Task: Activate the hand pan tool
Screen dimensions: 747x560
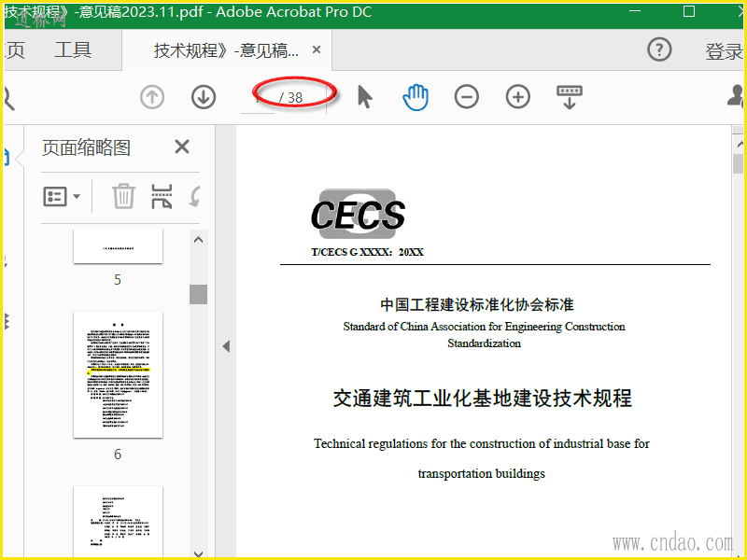Action: (416, 97)
